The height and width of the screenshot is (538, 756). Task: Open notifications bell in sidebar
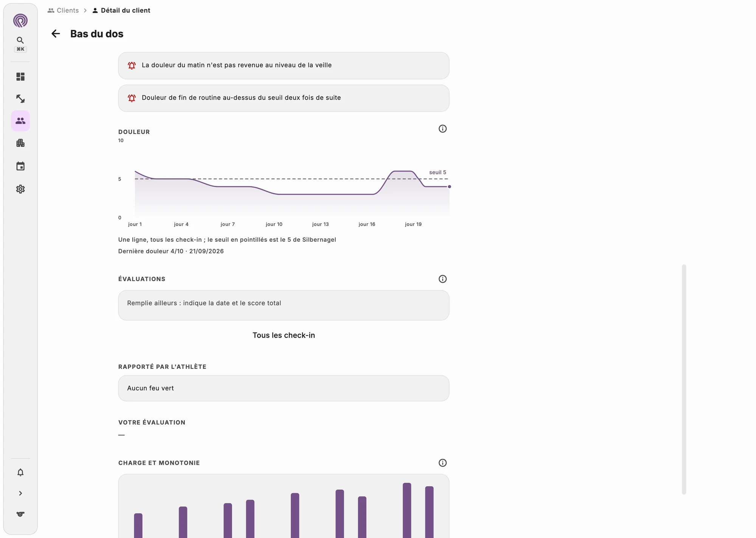click(20, 472)
